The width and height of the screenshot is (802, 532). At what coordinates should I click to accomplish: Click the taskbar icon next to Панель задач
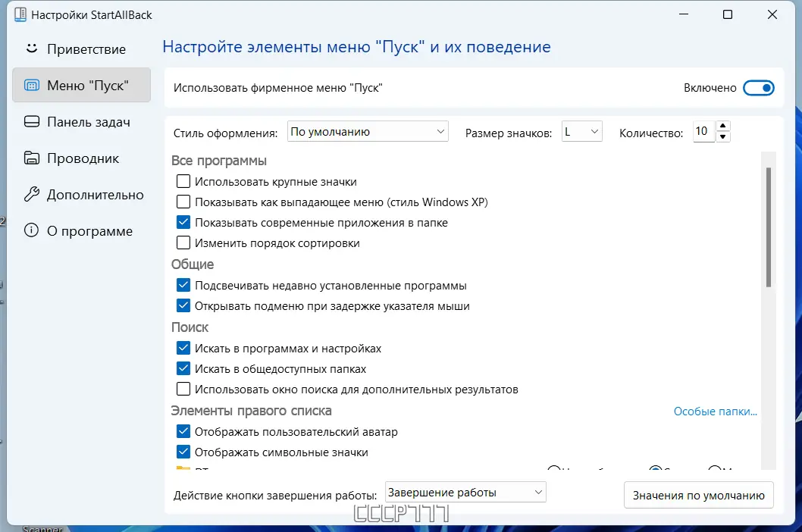pyautogui.click(x=30, y=121)
